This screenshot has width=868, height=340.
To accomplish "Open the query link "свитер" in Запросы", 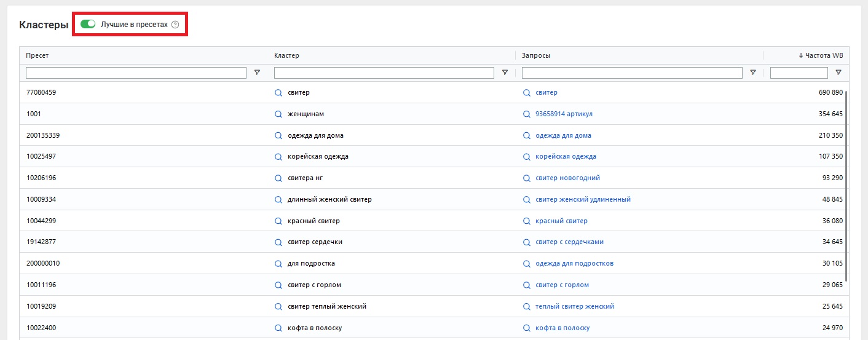I will [x=546, y=93].
